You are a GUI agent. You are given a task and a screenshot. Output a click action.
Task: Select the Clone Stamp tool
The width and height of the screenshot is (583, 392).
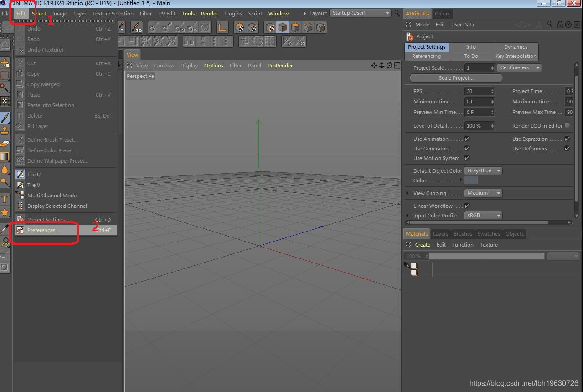tap(5, 131)
